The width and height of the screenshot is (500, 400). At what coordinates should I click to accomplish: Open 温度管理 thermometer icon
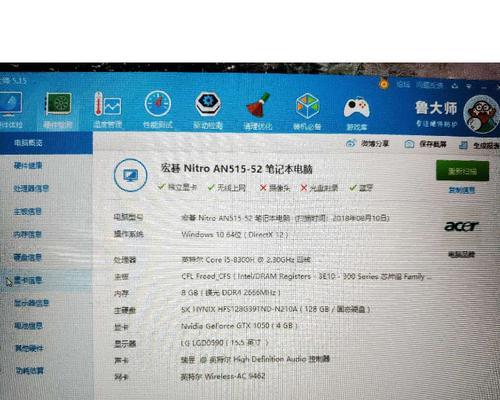(108, 104)
